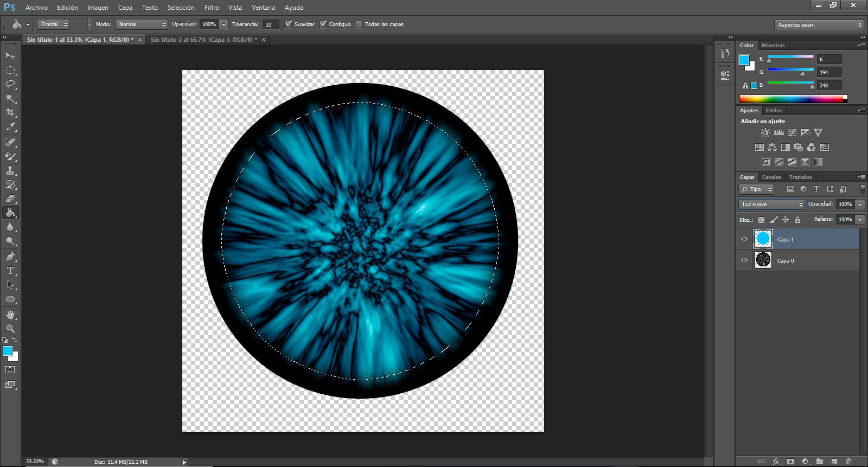
Task: Switch to the Canales tab
Action: [x=771, y=177]
